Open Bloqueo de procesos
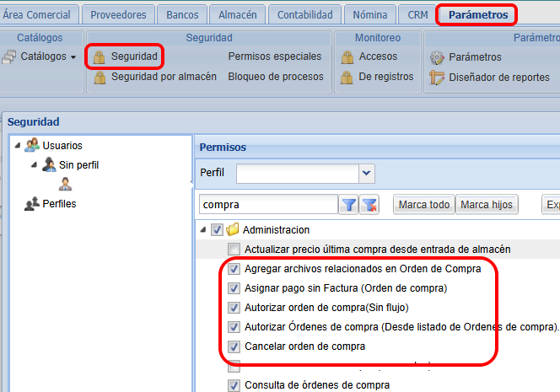The width and height of the screenshot is (560, 392). (x=276, y=77)
